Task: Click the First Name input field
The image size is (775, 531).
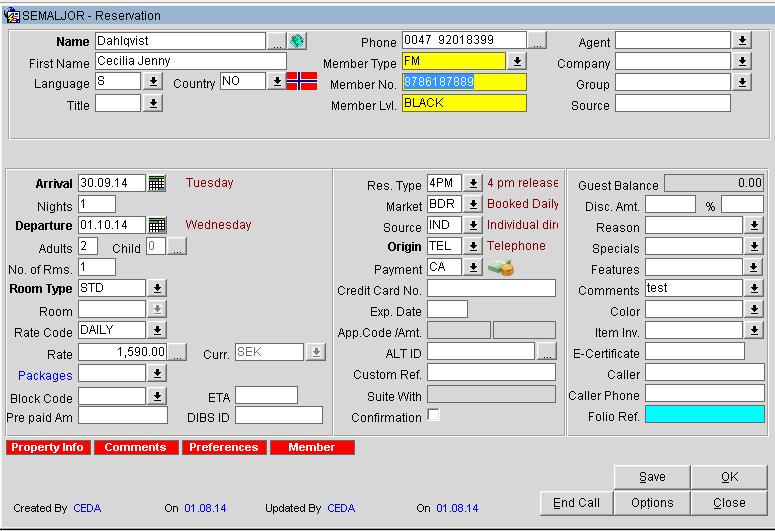Action: coord(191,61)
